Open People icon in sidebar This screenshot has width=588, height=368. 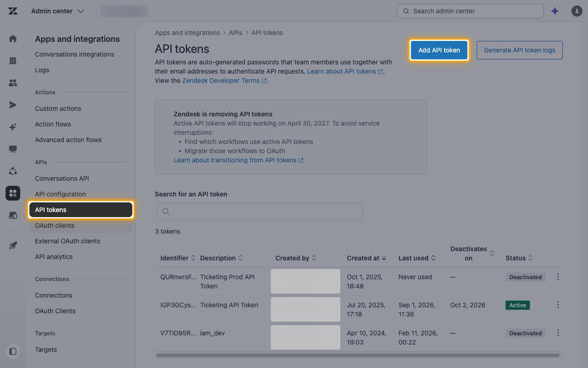coord(13,83)
